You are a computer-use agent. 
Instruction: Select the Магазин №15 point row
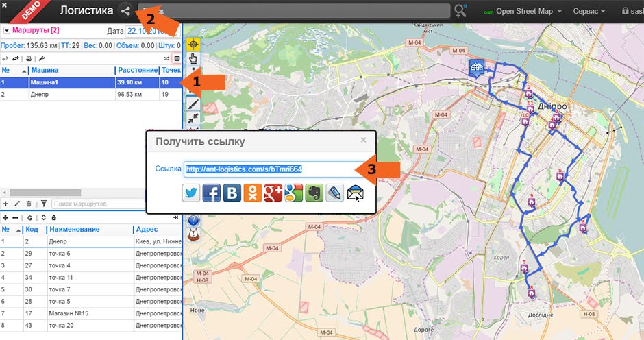(90, 313)
